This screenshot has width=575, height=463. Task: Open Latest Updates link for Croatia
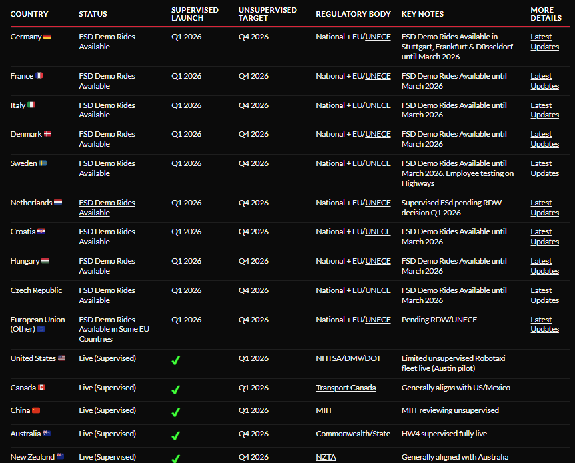tap(545, 236)
